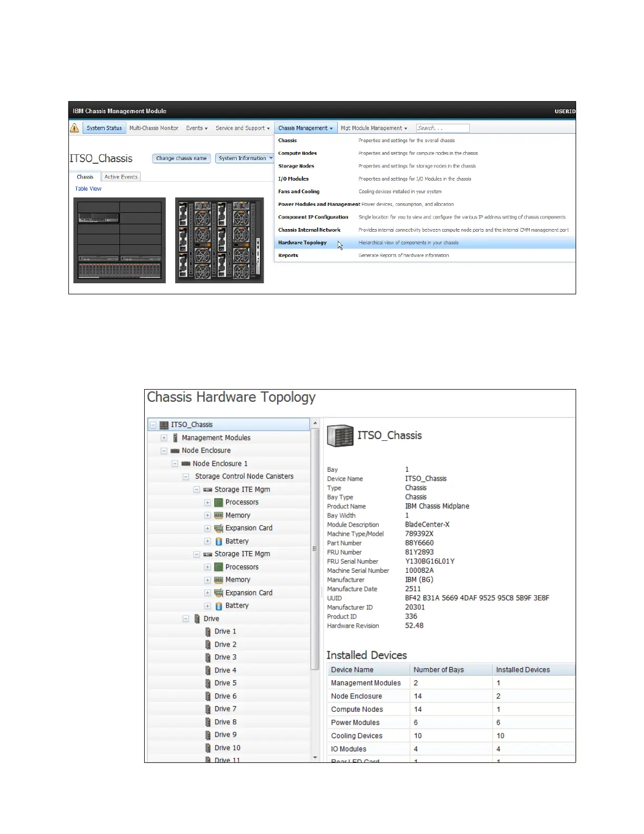644x834 pixels.
Task: Click the Expansion Card icon under first Storage ITE Mgm
Action: (x=218, y=528)
